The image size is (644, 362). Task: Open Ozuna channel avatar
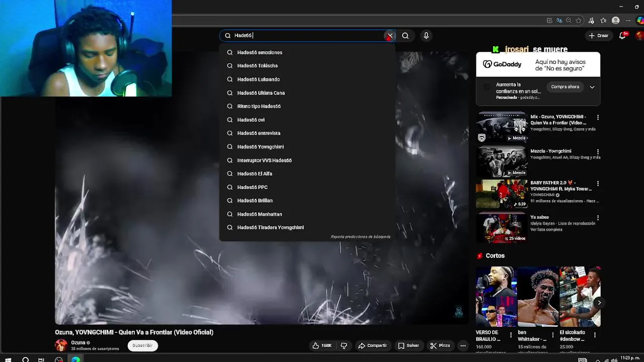pyautogui.click(x=61, y=345)
